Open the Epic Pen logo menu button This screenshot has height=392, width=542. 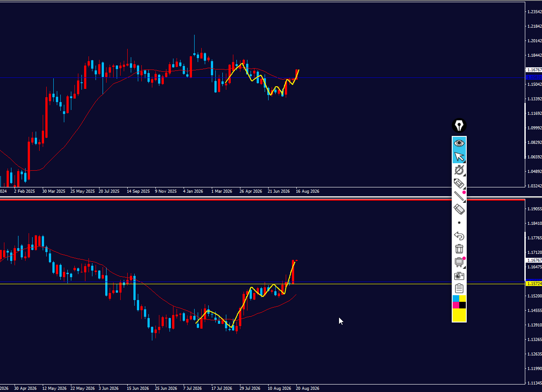pos(459,126)
